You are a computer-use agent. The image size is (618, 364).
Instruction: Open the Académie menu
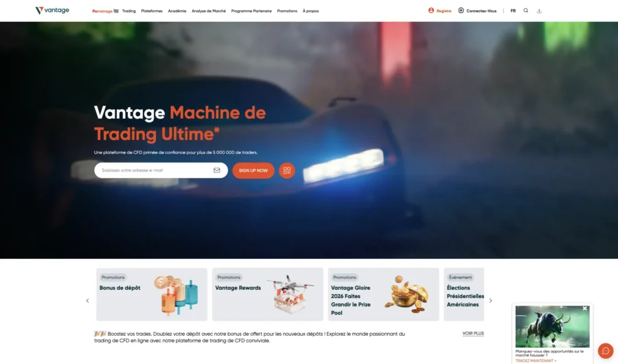click(177, 11)
